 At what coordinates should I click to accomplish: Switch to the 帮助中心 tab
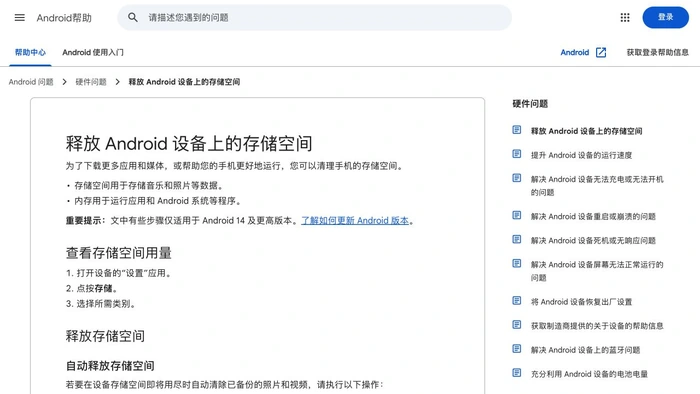30,52
